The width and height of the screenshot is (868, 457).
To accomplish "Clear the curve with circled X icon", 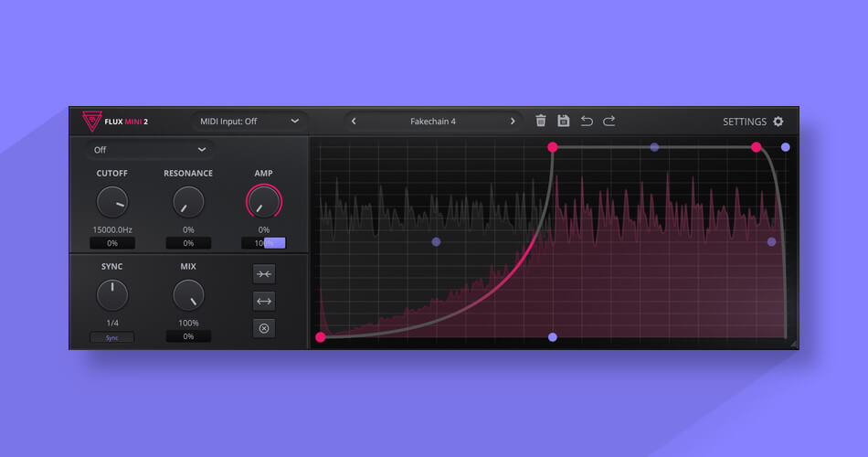I will pos(264,328).
